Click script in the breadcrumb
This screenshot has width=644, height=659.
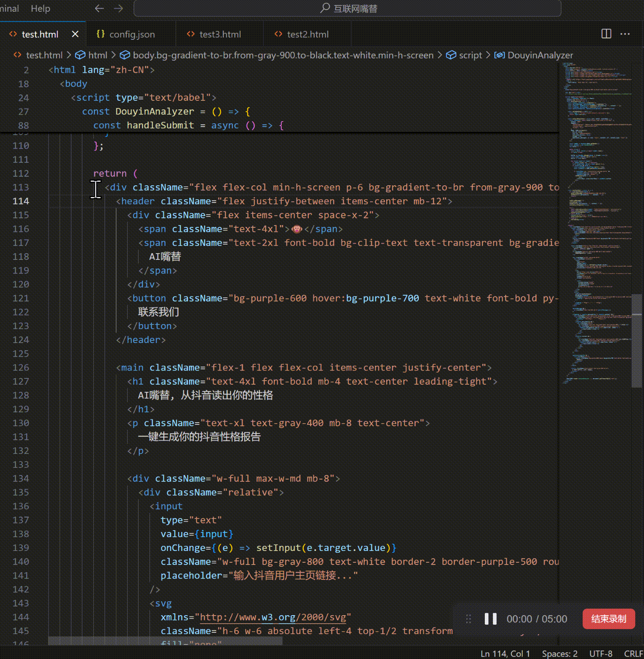[471, 55]
